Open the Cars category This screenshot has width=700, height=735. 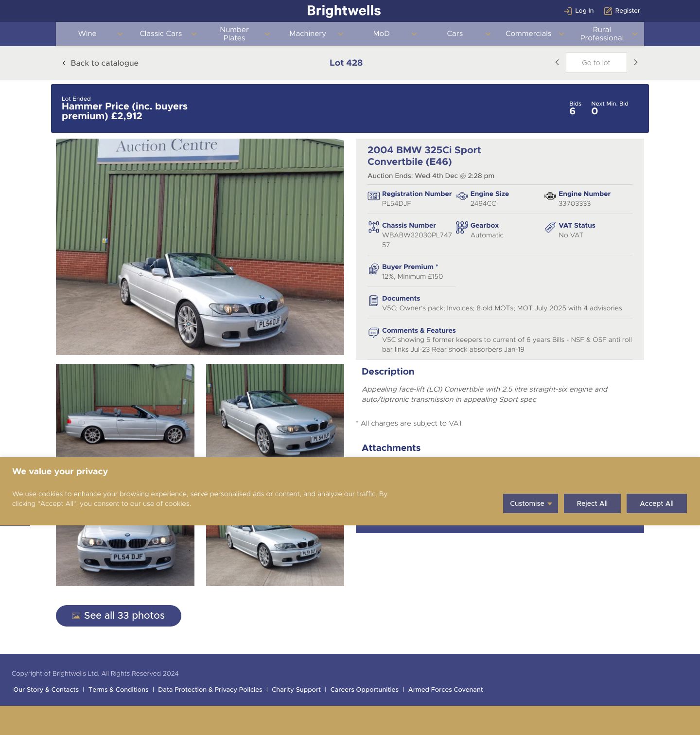pyautogui.click(x=455, y=34)
